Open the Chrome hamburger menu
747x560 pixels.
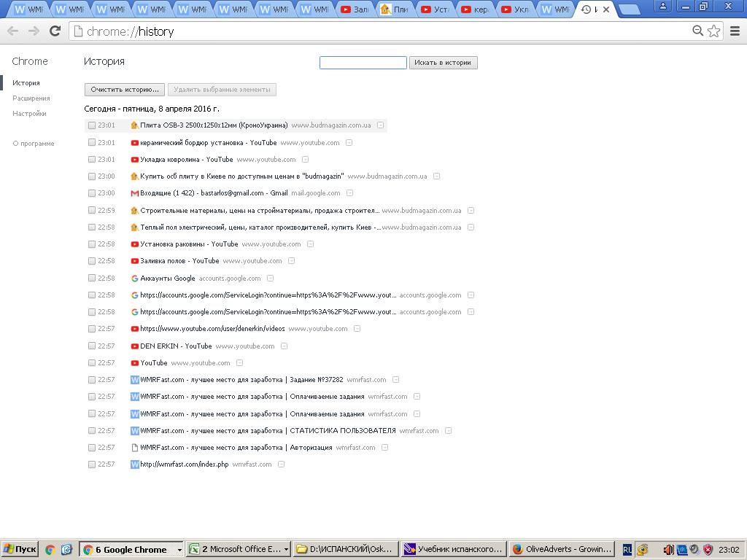pyautogui.click(x=735, y=31)
